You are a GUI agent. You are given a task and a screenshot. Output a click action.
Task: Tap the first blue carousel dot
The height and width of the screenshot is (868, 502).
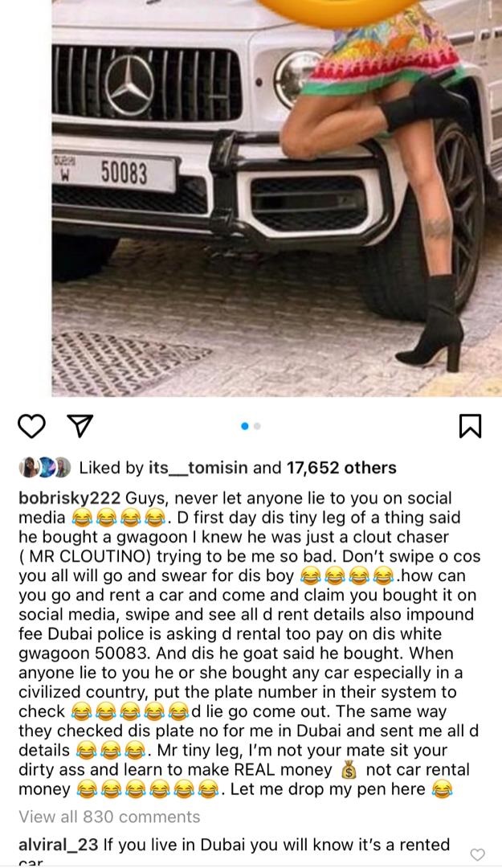245,426
